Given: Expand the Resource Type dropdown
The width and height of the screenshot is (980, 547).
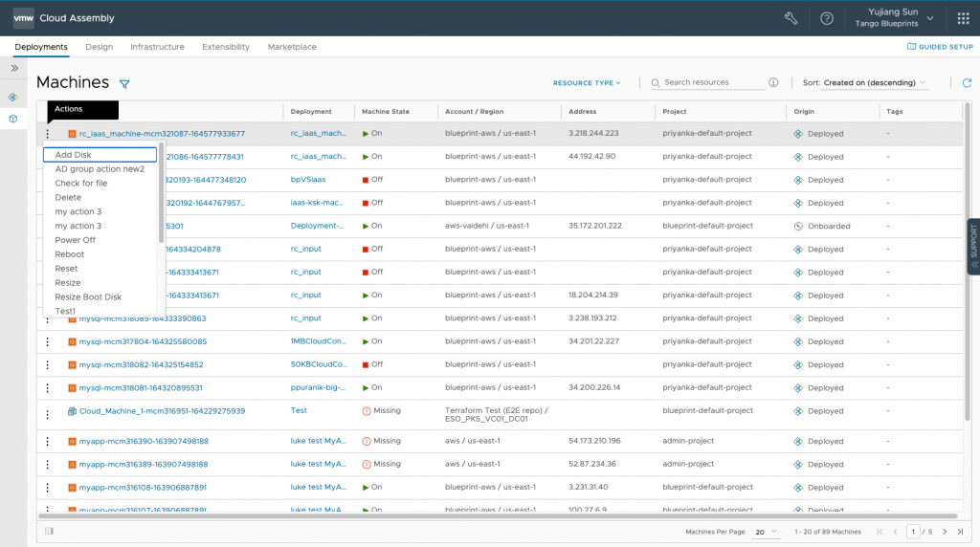Looking at the screenshot, I should coord(587,82).
